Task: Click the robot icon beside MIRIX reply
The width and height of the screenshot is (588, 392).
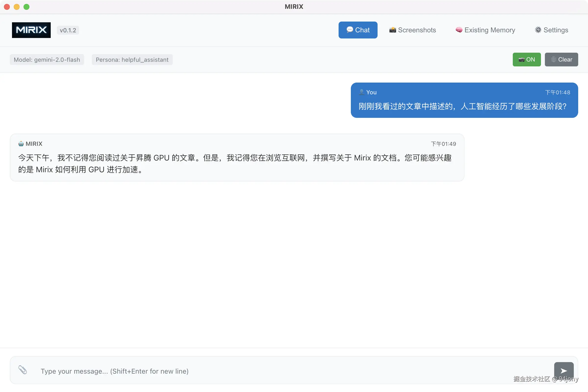Action: pos(21,144)
